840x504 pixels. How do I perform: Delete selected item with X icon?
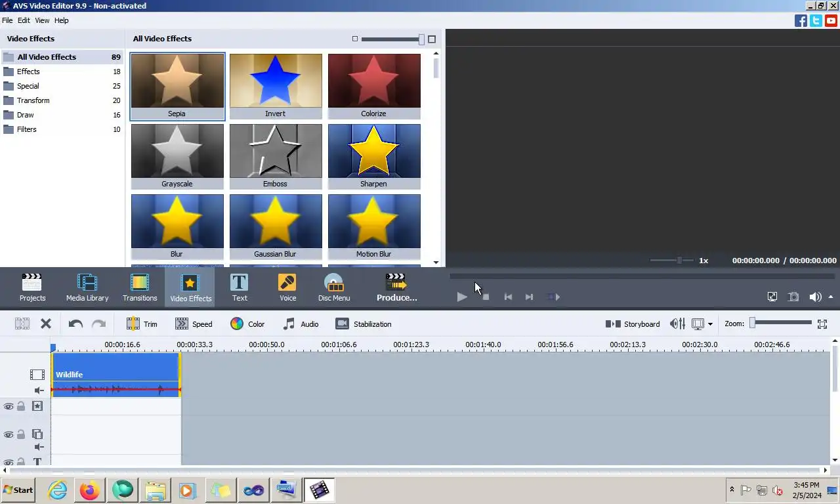tap(46, 324)
